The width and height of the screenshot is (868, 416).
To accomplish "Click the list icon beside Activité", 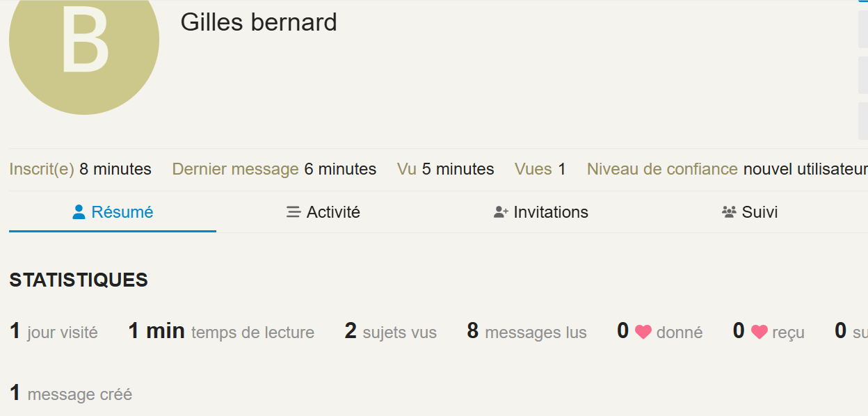I will point(293,212).
